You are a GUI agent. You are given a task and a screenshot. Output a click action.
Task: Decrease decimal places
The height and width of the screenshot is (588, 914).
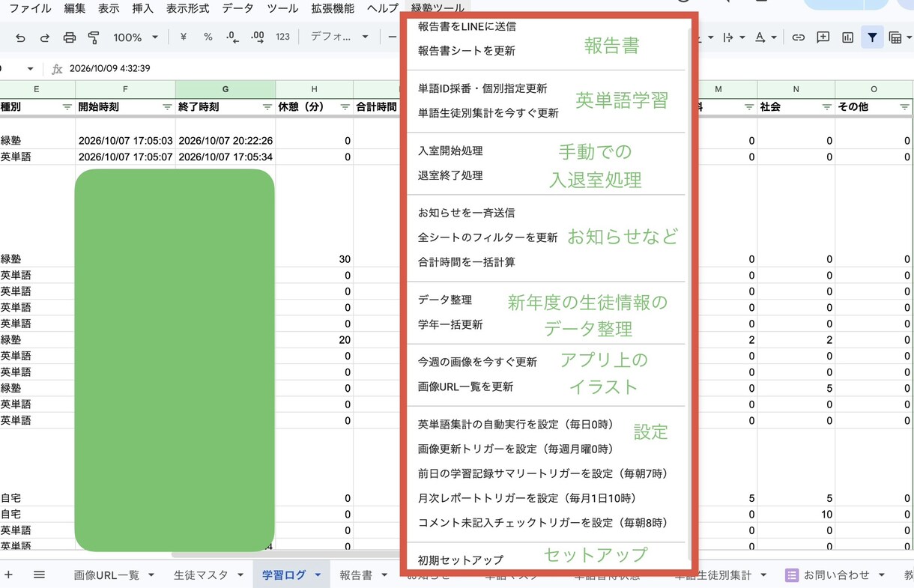[232, 37]
